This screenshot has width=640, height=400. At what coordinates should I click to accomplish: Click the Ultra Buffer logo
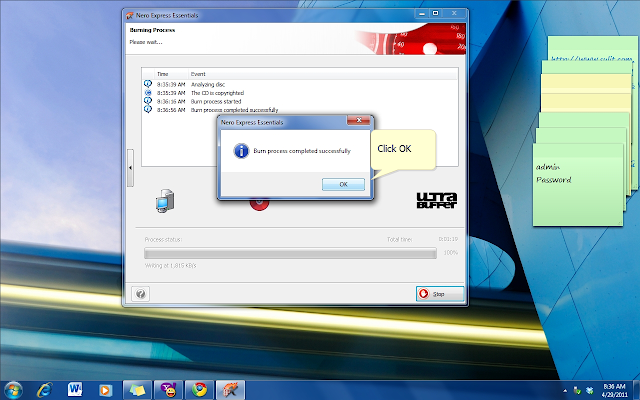(437, 200)
